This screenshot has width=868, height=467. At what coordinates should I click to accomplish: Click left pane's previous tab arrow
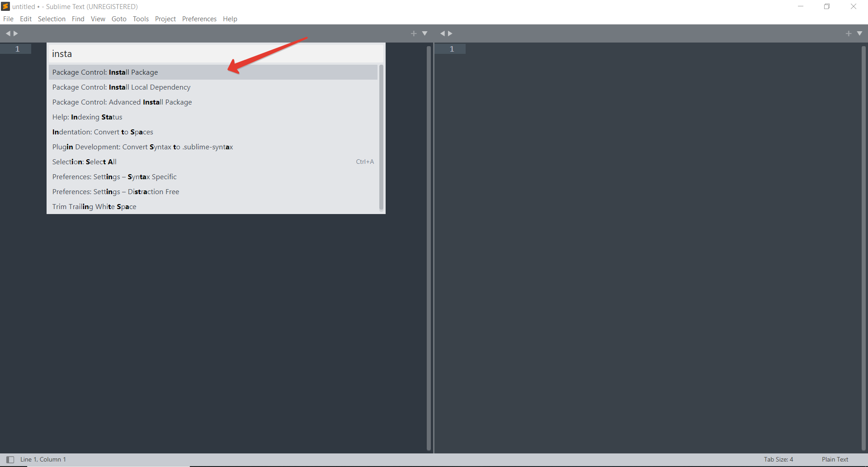click(8, 33)
